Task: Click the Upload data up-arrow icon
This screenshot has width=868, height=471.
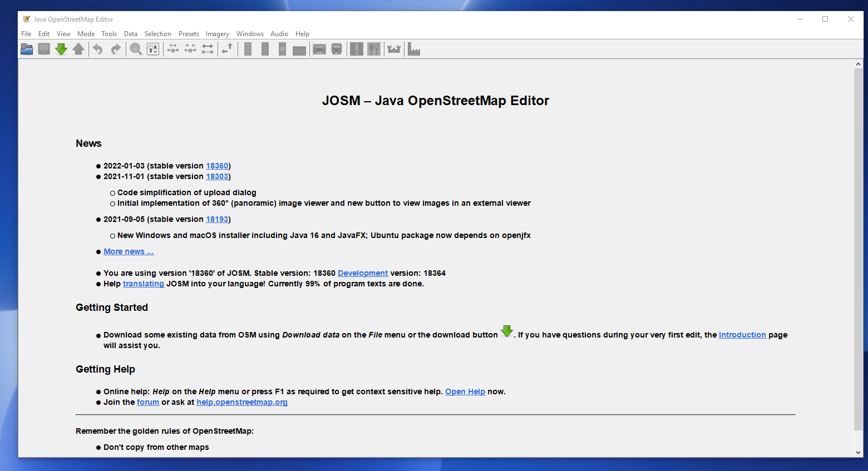Action: click(x=78, y=49)
